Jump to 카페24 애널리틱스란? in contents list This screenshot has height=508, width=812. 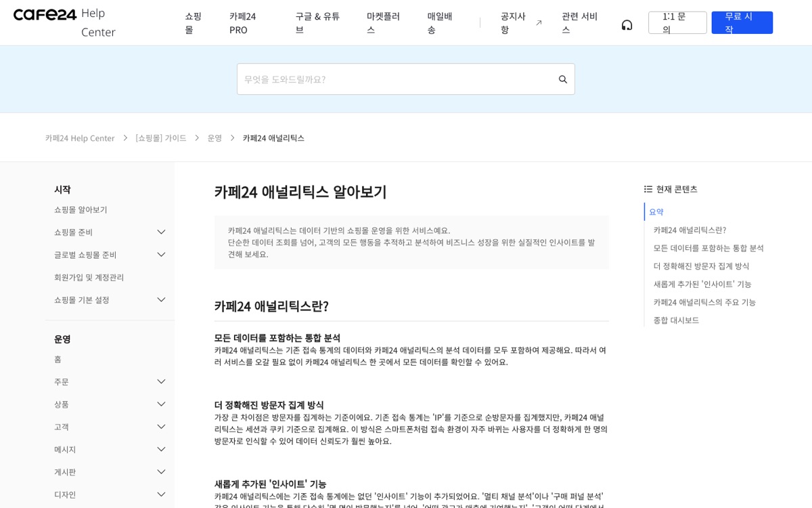coord(690,230)
